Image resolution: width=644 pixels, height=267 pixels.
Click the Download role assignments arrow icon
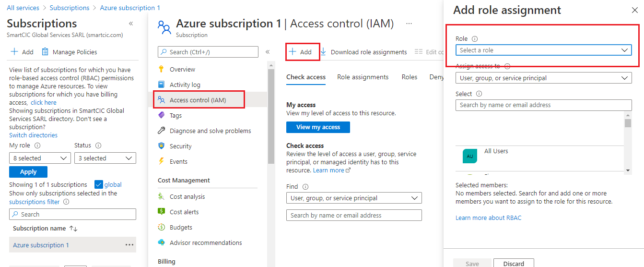[323, 52]
